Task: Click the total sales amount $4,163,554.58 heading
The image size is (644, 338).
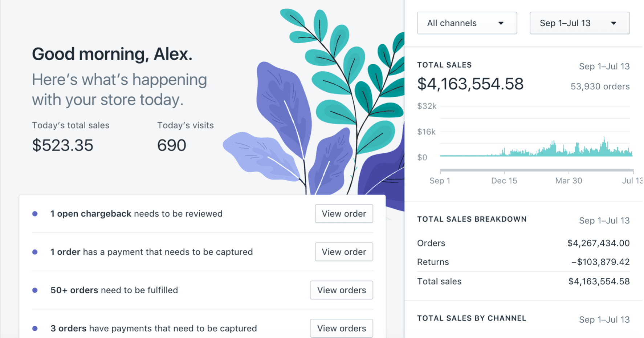Action: point(470,84)
